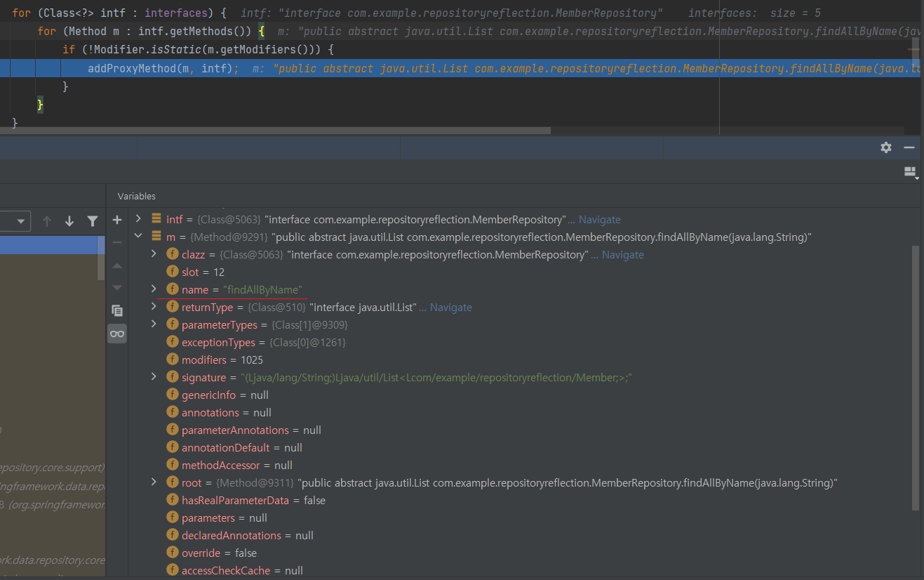Click the Variables panel header

coord(137,196)
